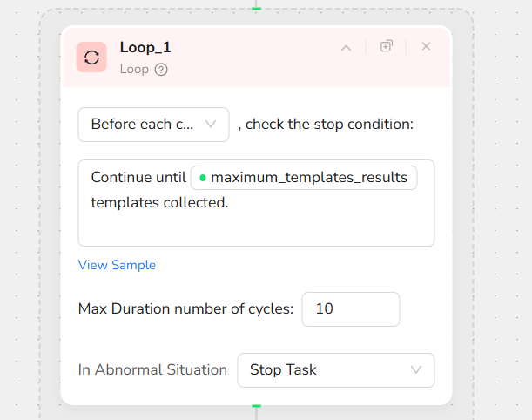Duplicate the Loop_1 node using the copy icon

click(387, 46)
